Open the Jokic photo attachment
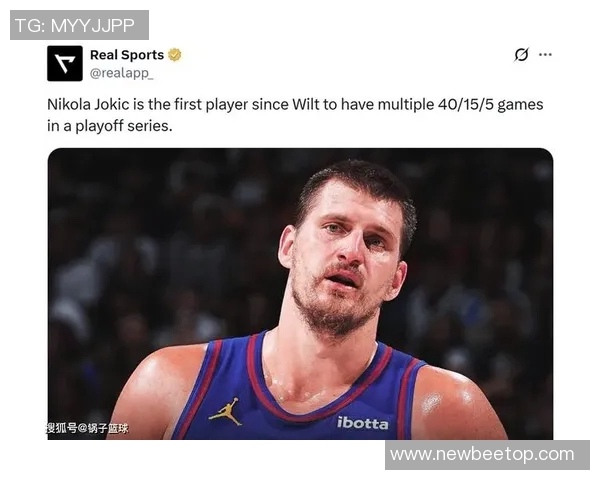This screenshot has width=600, height=480. pos(300,294)
